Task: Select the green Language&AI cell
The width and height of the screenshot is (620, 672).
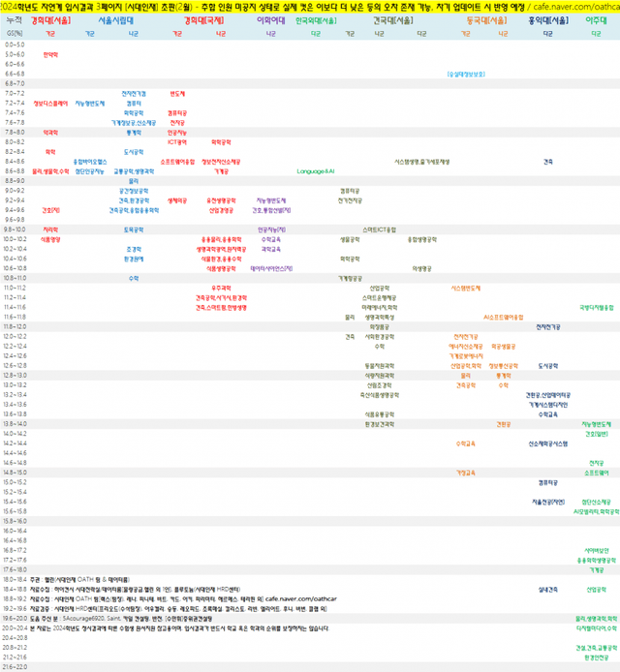Action: point(316,170)
